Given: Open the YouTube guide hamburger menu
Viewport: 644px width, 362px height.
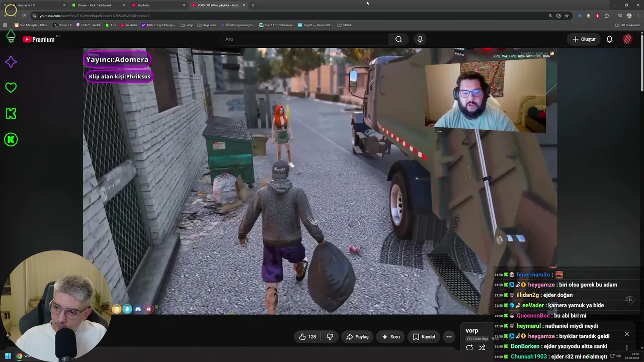Looking at the screenshot, I should click(11, 39).
